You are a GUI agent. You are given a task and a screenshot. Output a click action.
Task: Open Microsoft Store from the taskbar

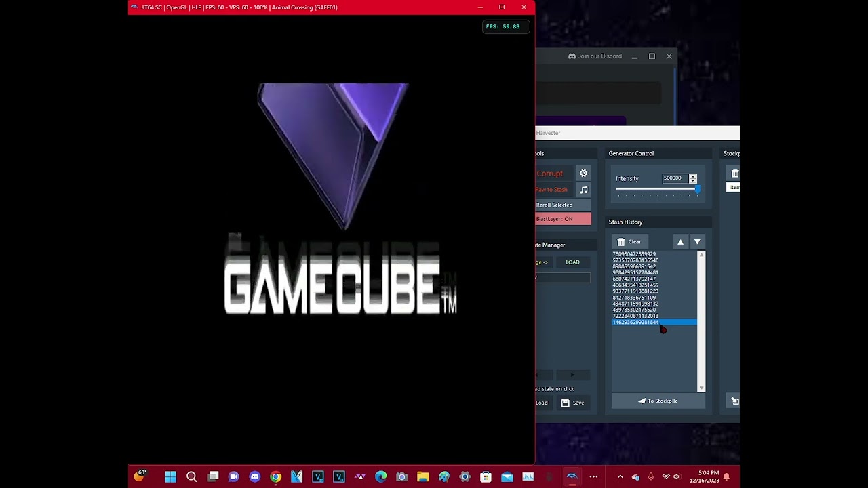[x=486, y=477]
